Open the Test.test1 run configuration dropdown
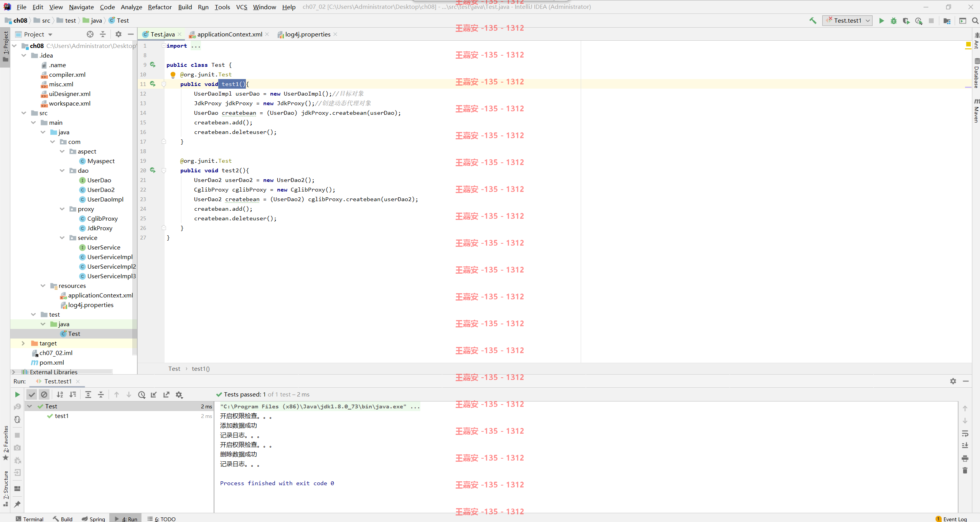 (x=847, y=21)
